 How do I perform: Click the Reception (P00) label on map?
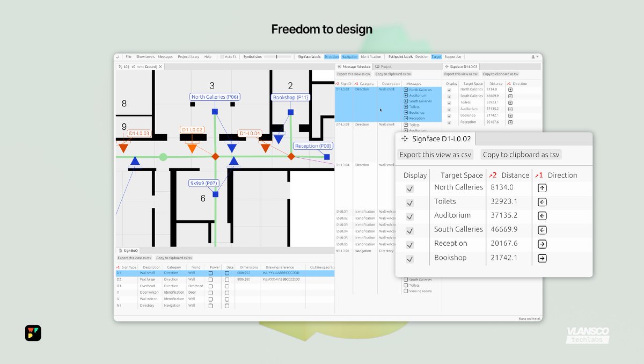pos(313,146)
